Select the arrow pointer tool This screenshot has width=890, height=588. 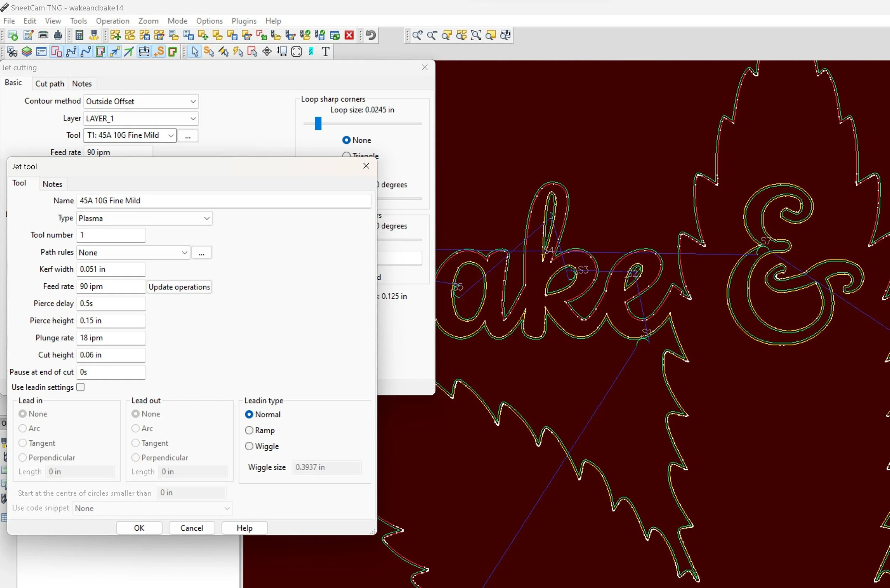[195, 51]
